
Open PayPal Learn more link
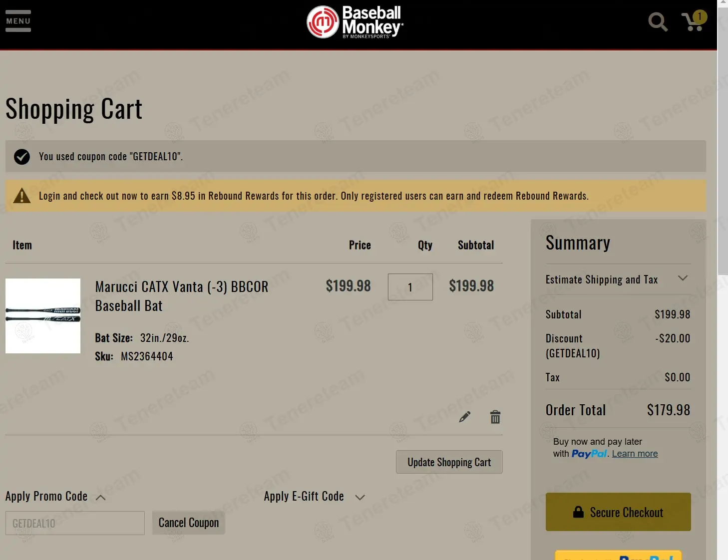(635, 454)
